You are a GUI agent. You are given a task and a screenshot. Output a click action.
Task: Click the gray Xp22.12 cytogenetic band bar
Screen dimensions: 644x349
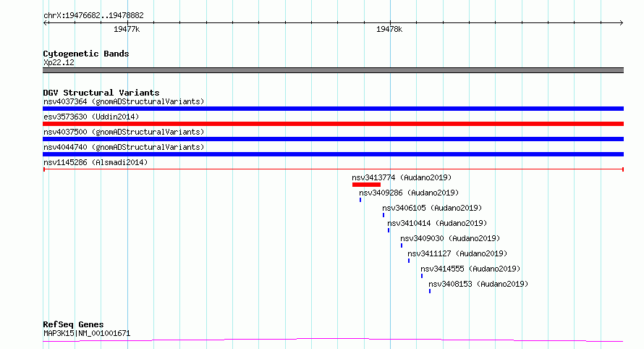(x=333, y=70)
